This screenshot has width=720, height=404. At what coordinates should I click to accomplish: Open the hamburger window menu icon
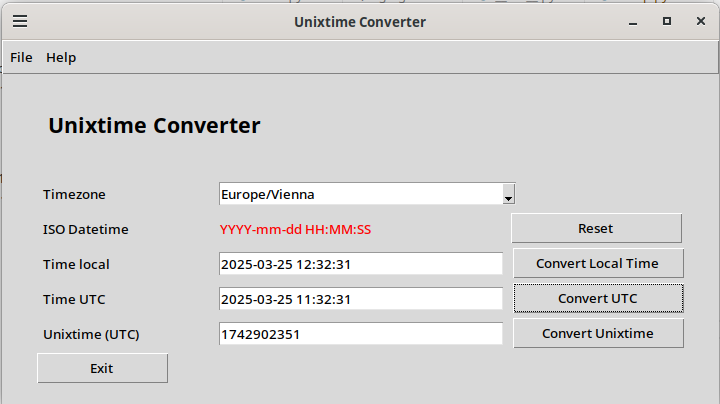point(20,21)
